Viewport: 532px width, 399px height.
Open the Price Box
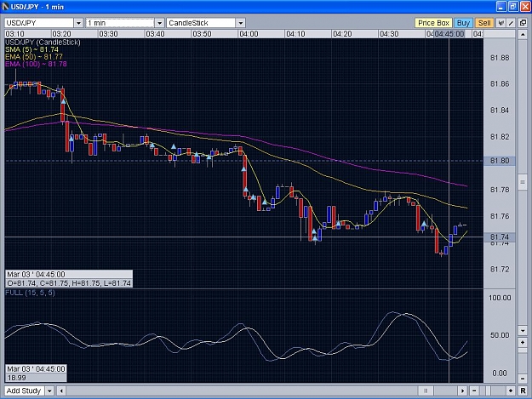point(433,23)
